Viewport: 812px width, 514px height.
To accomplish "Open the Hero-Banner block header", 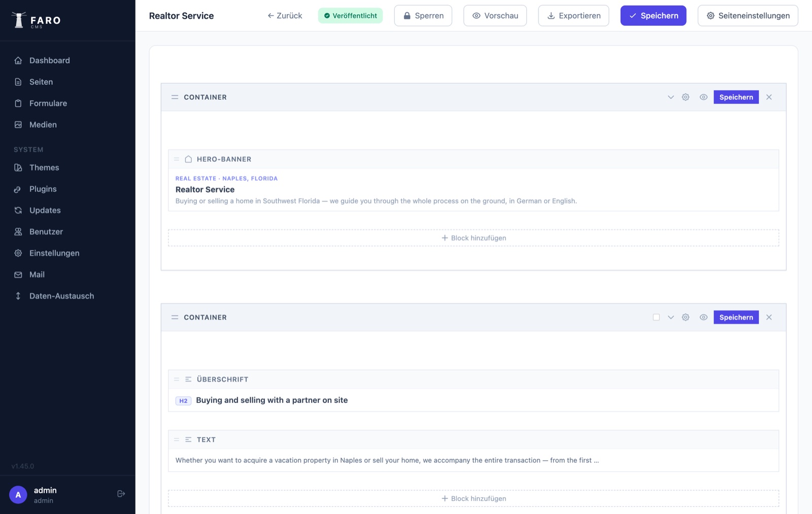I will tap(473, 159).
